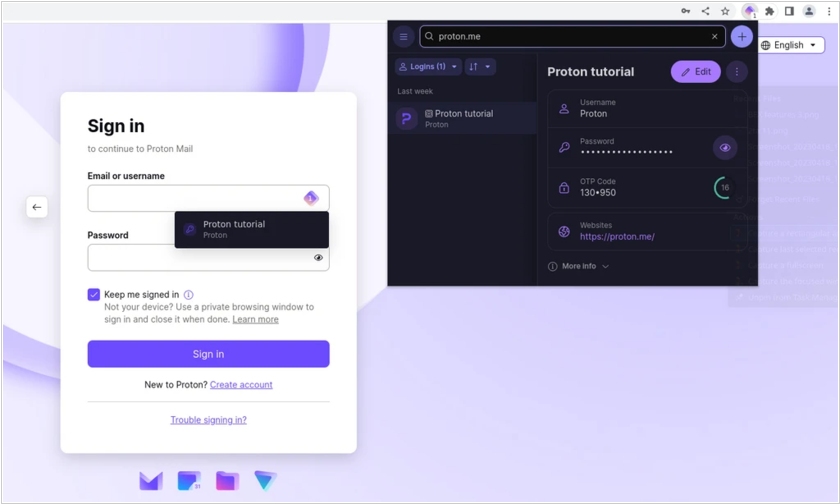Open the browser three-dot menu

[x=829, y=11]
